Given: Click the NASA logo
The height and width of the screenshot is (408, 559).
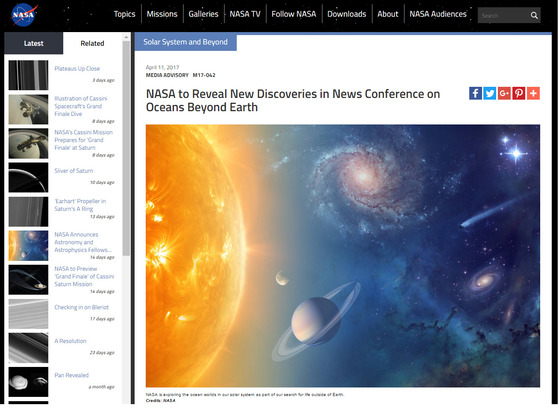Looking at the screenshot, I should click(x=24, y=15).
